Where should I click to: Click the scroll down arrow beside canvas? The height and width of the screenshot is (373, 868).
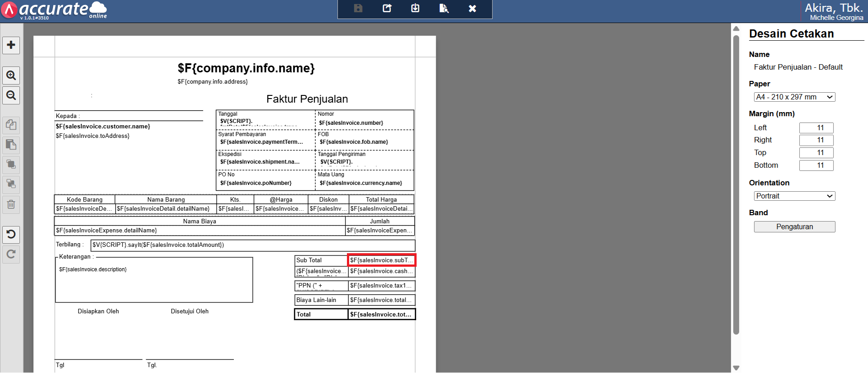point(736,368)
